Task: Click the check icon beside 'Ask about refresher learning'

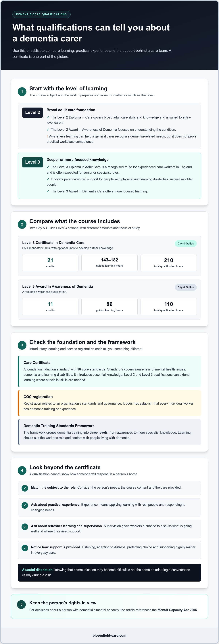Action: [25, 527]
